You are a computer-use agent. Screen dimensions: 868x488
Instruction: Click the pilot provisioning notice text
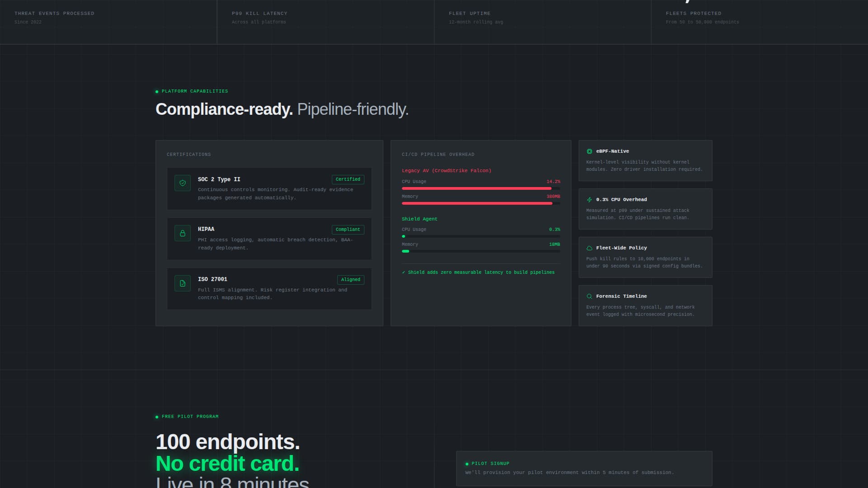[x=570, y=473]
